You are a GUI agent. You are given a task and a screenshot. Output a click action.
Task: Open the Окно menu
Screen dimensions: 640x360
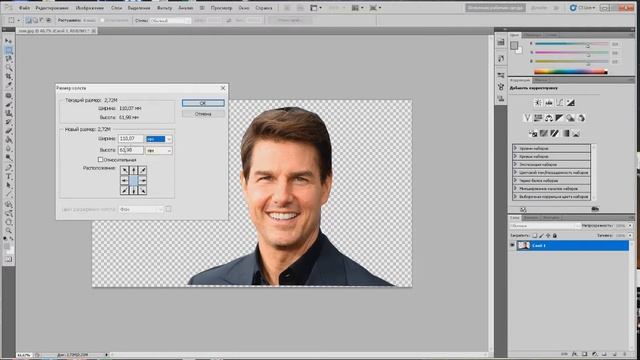[244, 8]
